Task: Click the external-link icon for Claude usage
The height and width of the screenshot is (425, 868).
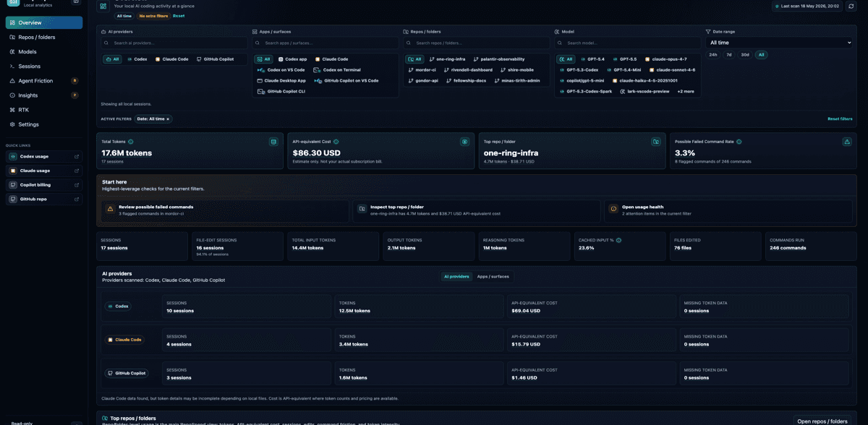Action: (77, 171)
